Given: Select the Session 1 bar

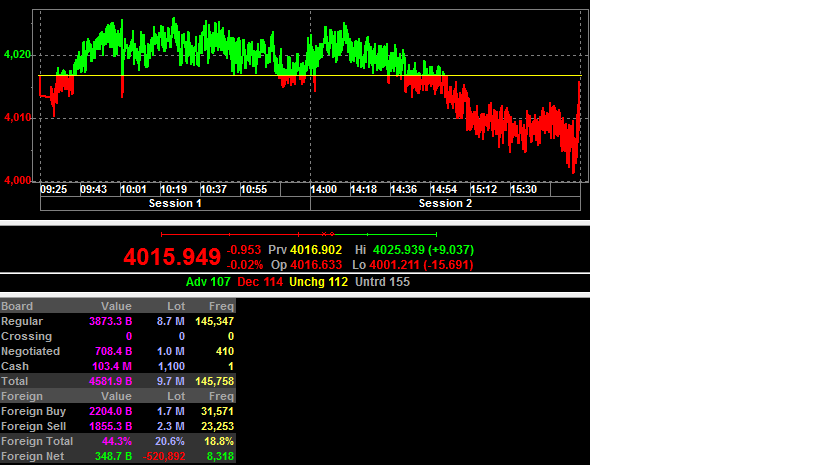Looking at the screenshot, I should point(175,203).
